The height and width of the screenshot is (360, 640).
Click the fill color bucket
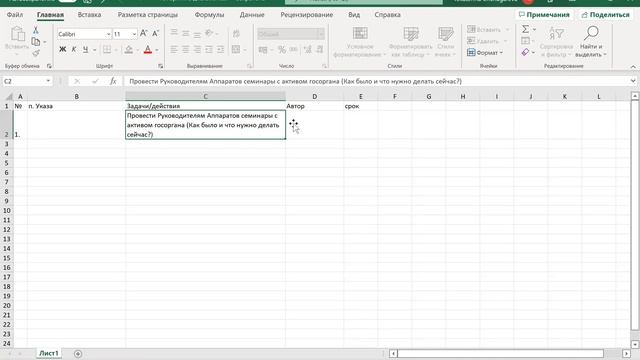pyautogui.click(x=129, y=50)
